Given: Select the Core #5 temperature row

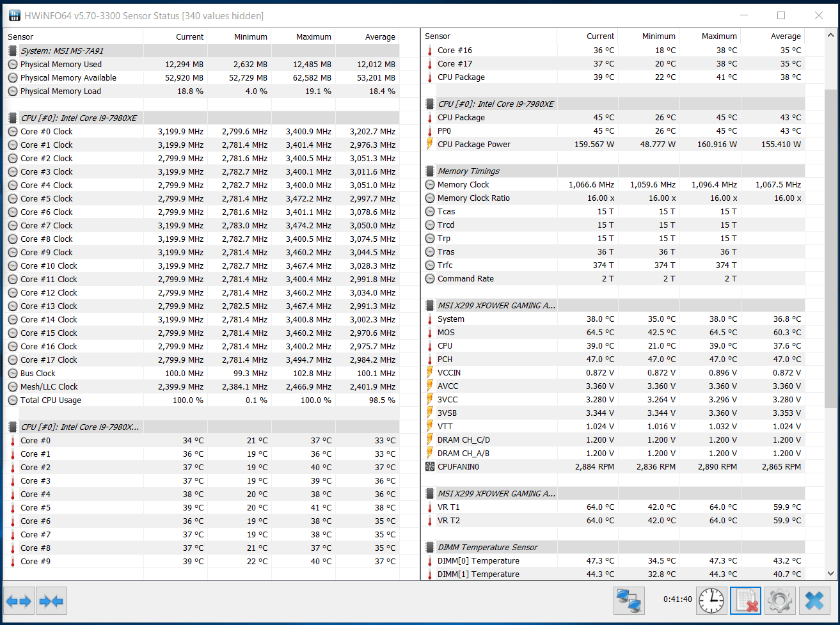Looking at the screenshot, I should click(202, 507).
